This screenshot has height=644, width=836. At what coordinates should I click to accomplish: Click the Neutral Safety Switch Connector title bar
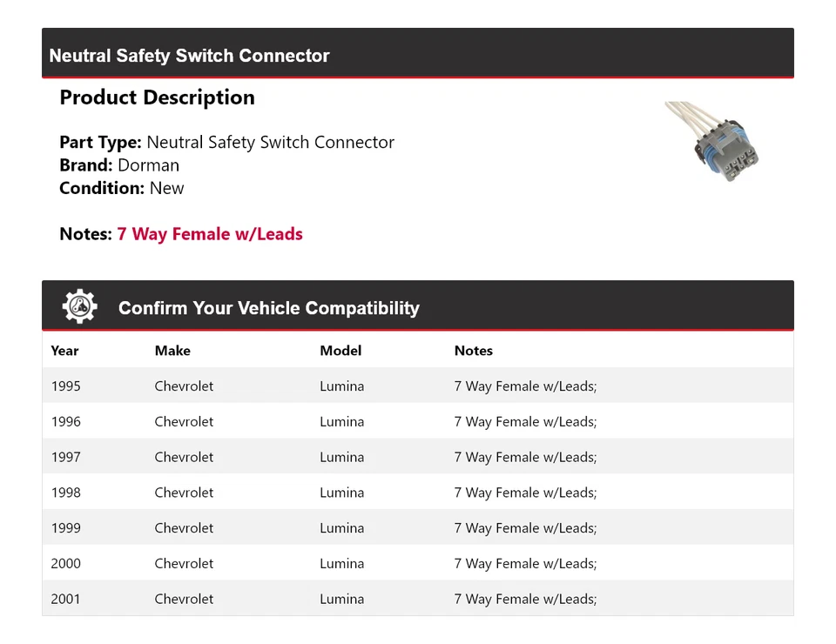(x=189, y=56)
